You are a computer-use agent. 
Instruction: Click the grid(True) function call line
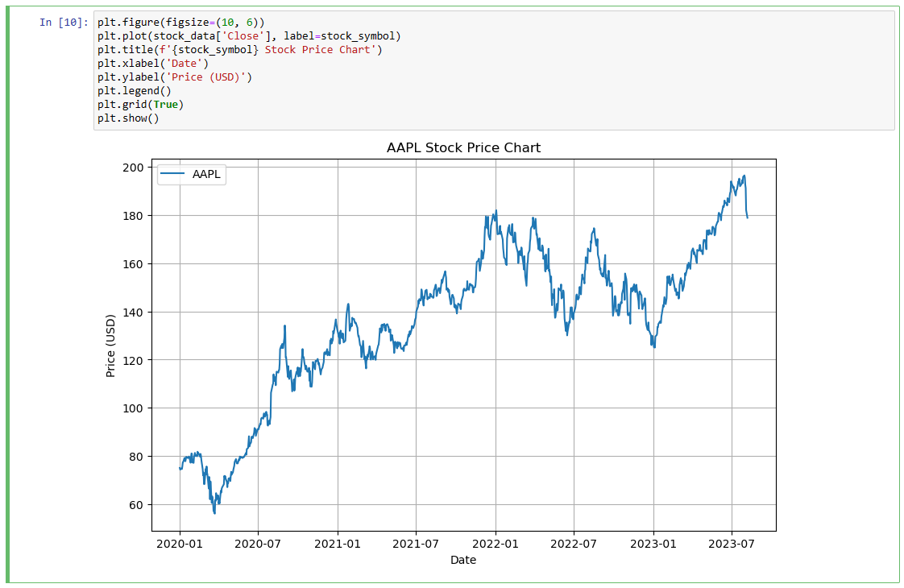point(141,104)
